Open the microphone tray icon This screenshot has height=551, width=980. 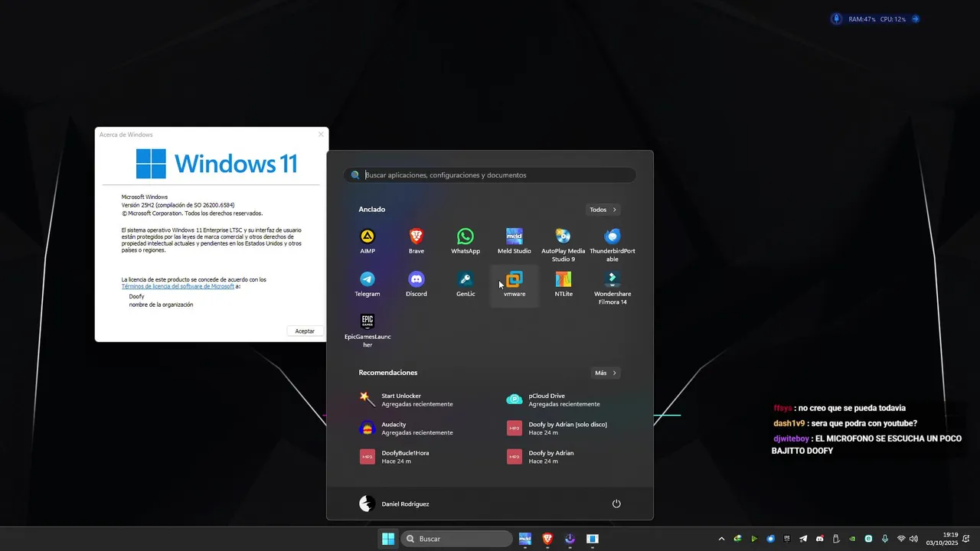(x=884, y=539)
